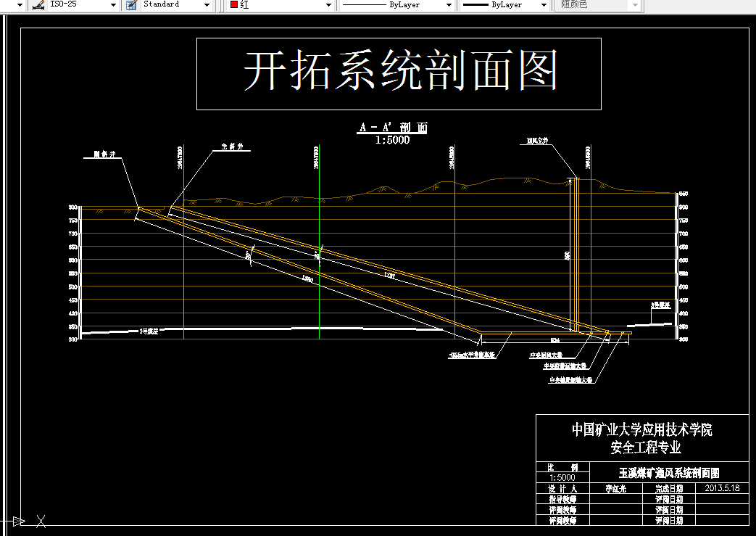Click the table style icon beside Standard

click(x=131, y=5)
